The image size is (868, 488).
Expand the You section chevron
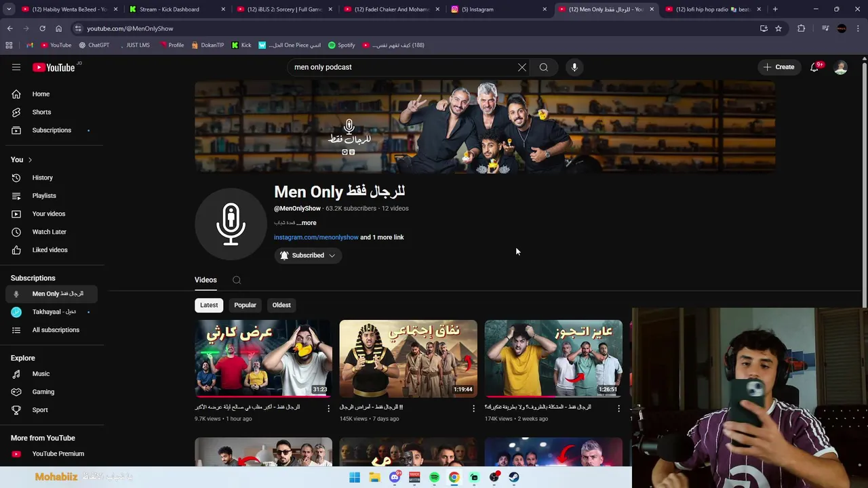pyautogui.click(x=30, y=160)
